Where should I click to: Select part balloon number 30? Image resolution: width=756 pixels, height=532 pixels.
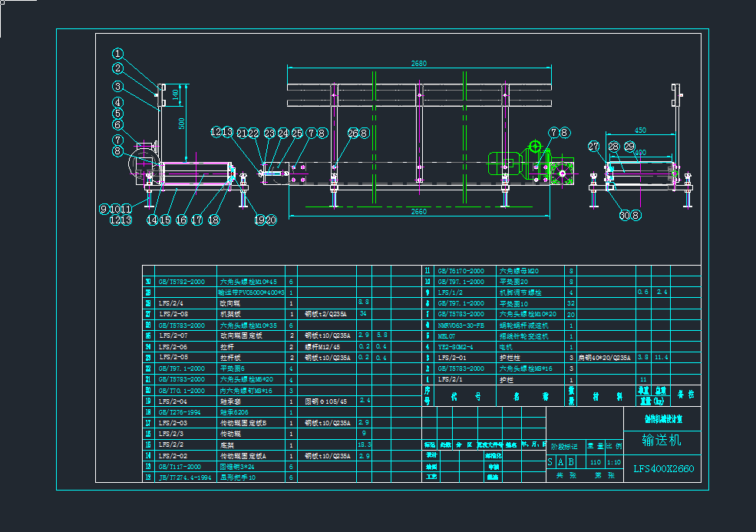(623, 215)
